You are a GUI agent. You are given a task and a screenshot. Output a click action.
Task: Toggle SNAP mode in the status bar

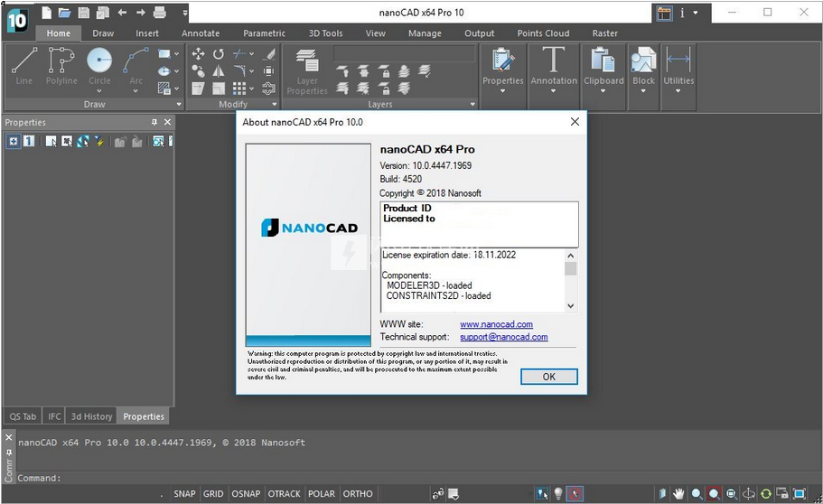(184, 494)
